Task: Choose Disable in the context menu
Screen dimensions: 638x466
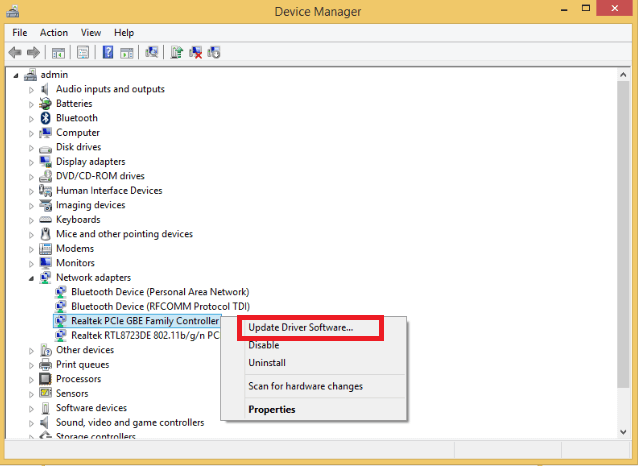Action: [x=264, y=345]
